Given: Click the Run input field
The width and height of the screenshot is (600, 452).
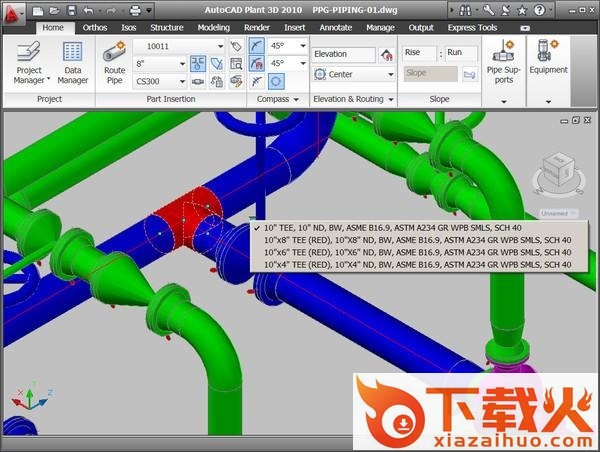Looking at the screenshot, I should tap(461, 53).
